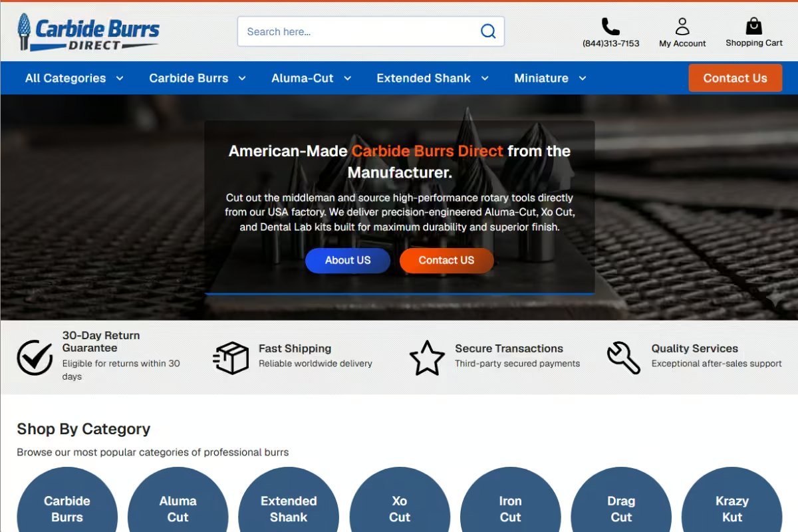Image resolution: width=798 pixels, height=532 pixels.
Task: Expand the Miniature menu chevron
Action: click(x=583, y=78)
